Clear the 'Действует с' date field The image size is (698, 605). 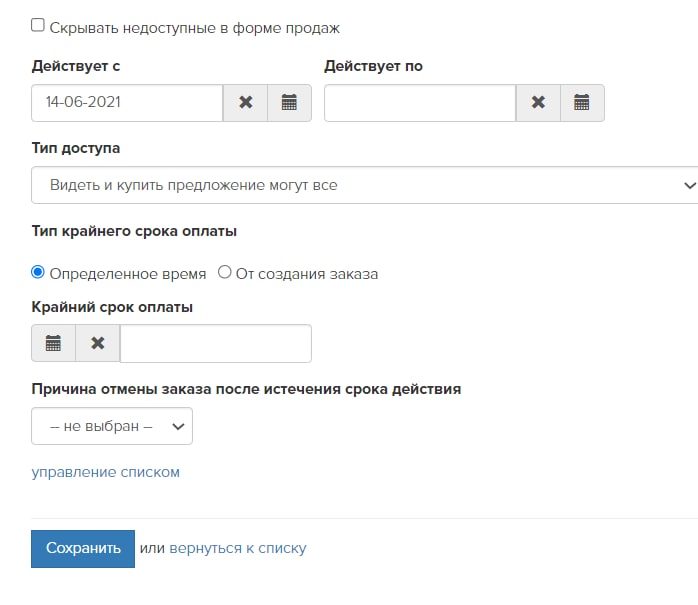point(245,103)
